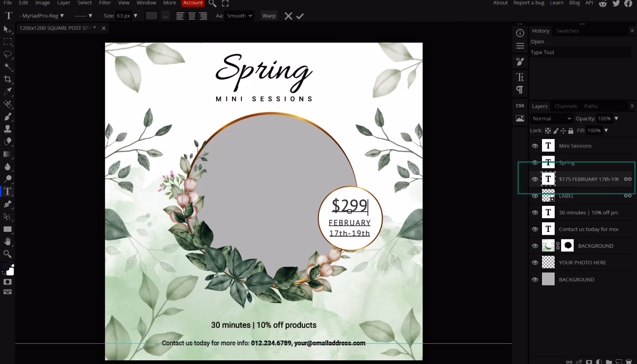This screenshot has height=364, width=637.
Task: Open the 'Report a bug' link
Action: click(x=529, y=3)
